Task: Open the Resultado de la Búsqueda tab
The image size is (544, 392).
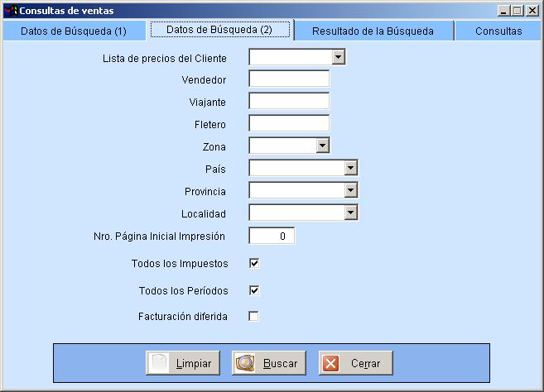Action: pyautogui.click(x=373, y=31)
